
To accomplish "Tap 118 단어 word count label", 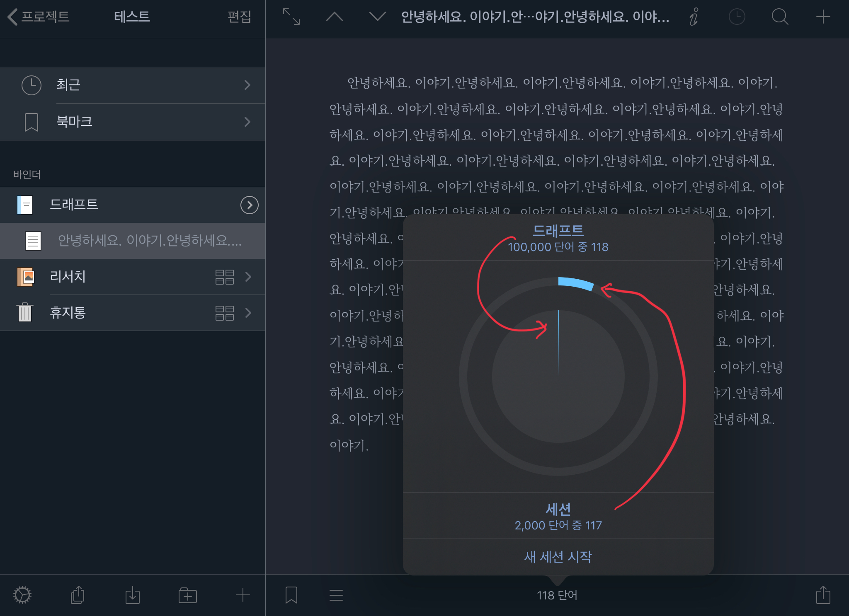I will [557, 595].
